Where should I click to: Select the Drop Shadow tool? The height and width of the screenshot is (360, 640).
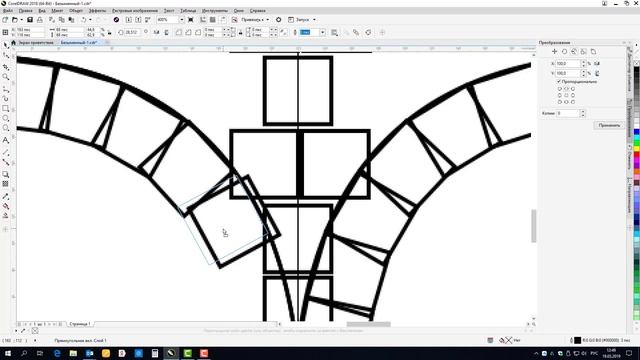pyautogui.click(x=6, y=174)
